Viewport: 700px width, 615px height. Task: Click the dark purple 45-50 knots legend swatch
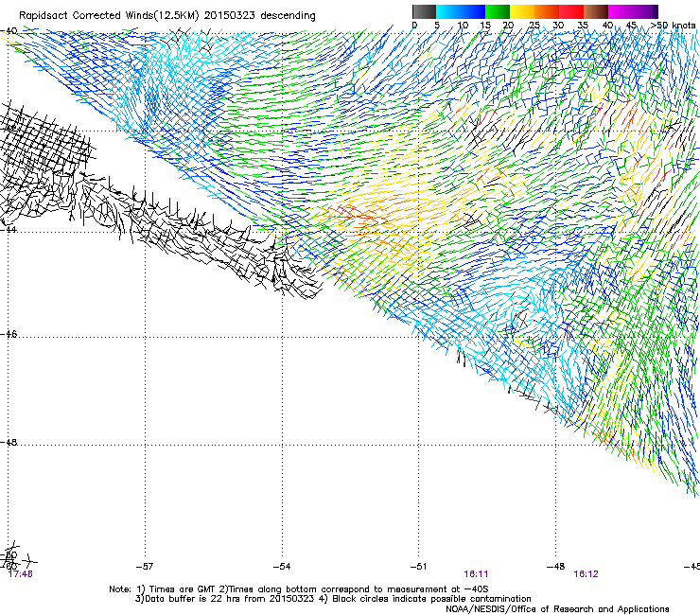click(645, 11)
